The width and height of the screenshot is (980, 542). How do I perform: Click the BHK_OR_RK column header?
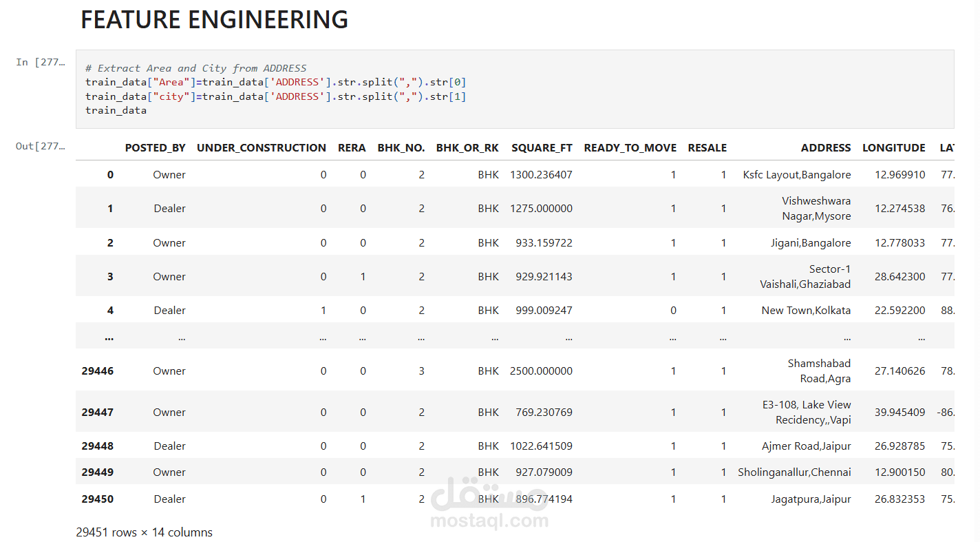467,147
